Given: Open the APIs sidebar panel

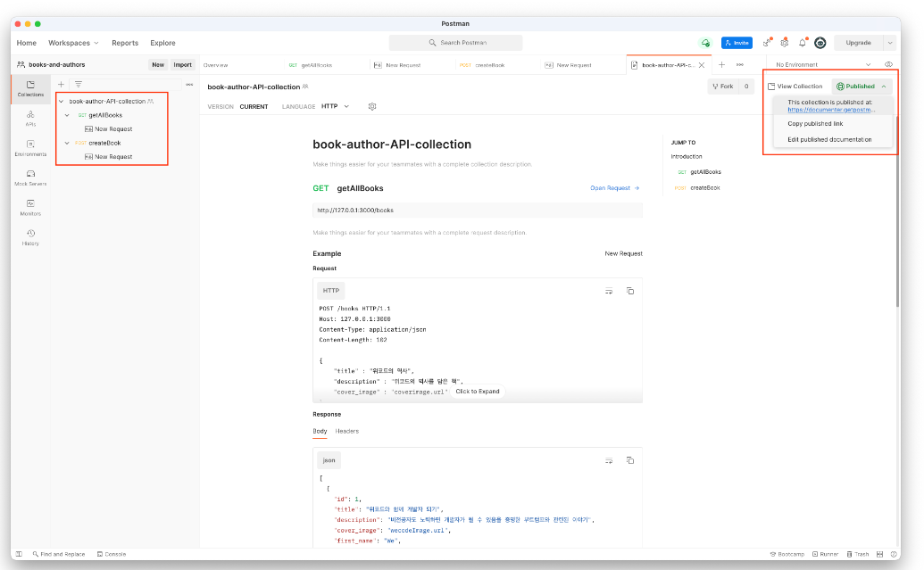Looking at the screenshot, I should coord(30,119).
